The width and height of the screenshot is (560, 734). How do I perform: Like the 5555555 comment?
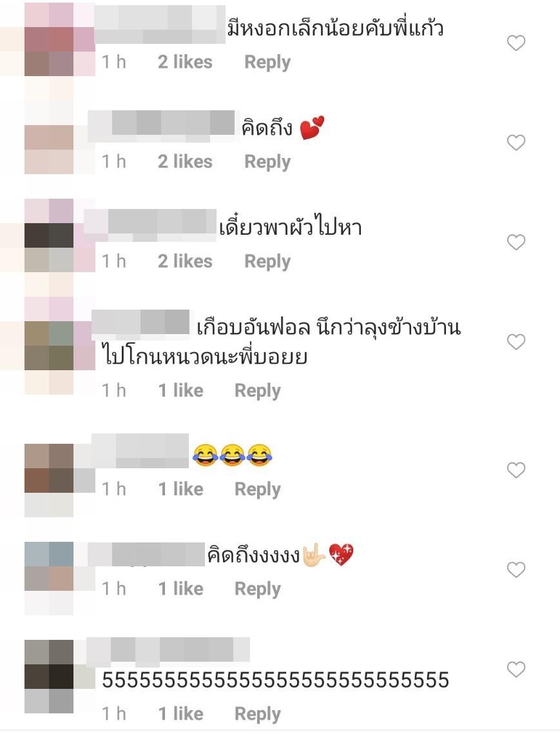[x=516, y=669]
